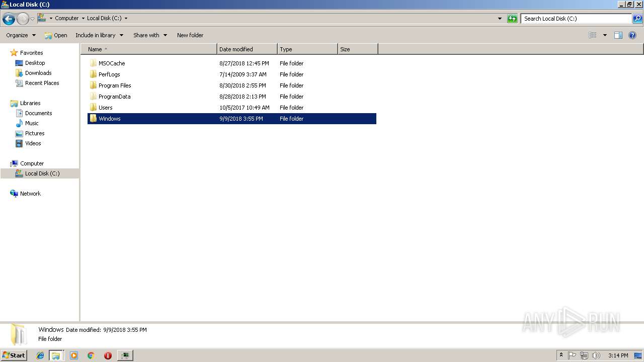Click the volume speaker tray icon

[596, 355]
